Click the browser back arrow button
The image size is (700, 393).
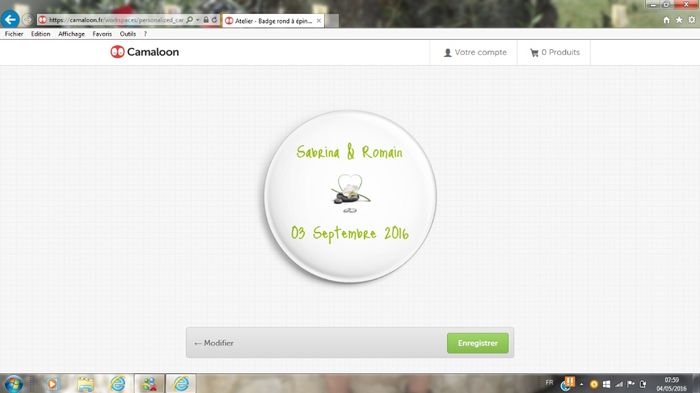click(10, 19)
